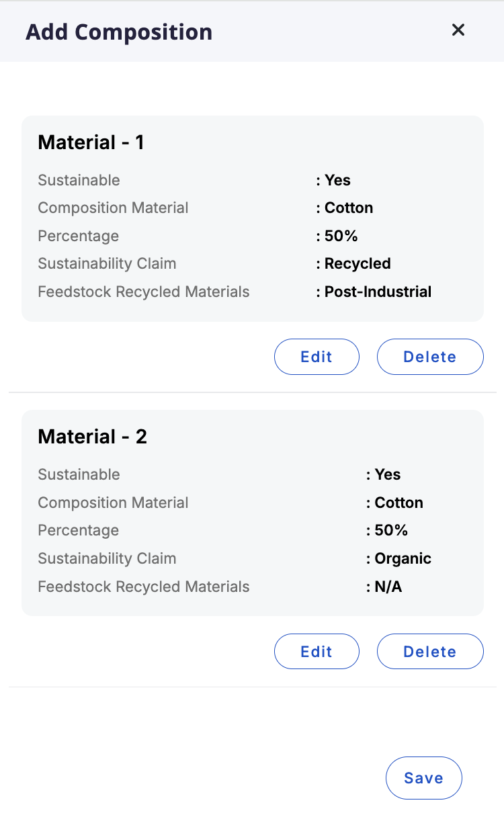This screenshot has width=504, height=821.
Task: Click the N/A feedstock value
Action: click(x=388, y=587)
